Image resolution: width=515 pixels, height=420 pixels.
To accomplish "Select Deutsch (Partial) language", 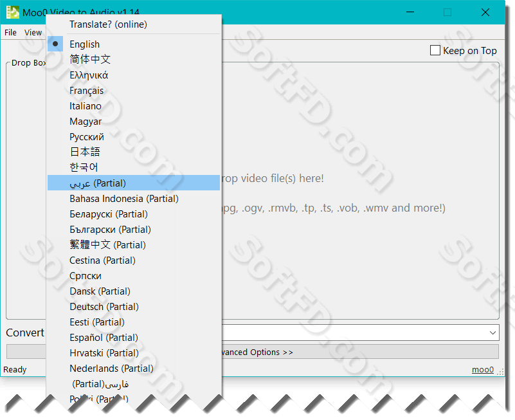I will coord(134,306).
